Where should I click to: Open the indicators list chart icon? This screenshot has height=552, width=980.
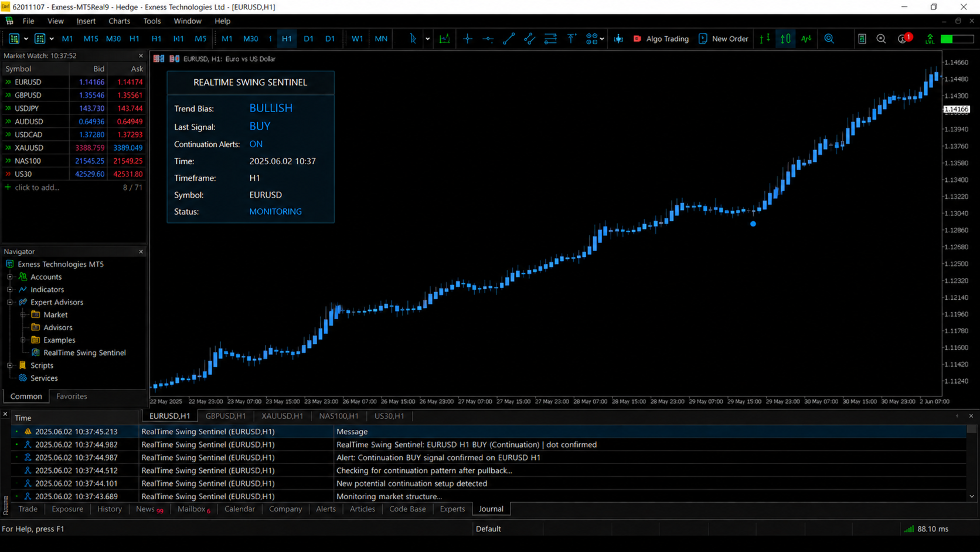(x=445, y=39)
